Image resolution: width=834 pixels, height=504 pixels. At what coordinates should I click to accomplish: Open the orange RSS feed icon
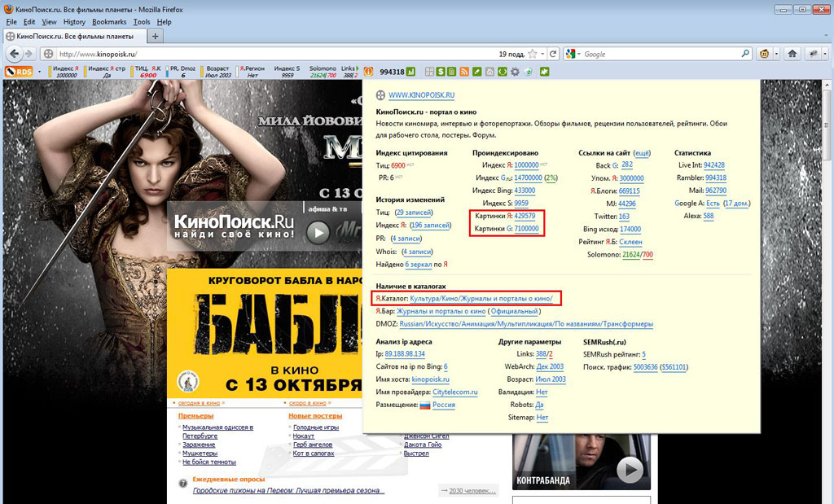tap(463, 72)
